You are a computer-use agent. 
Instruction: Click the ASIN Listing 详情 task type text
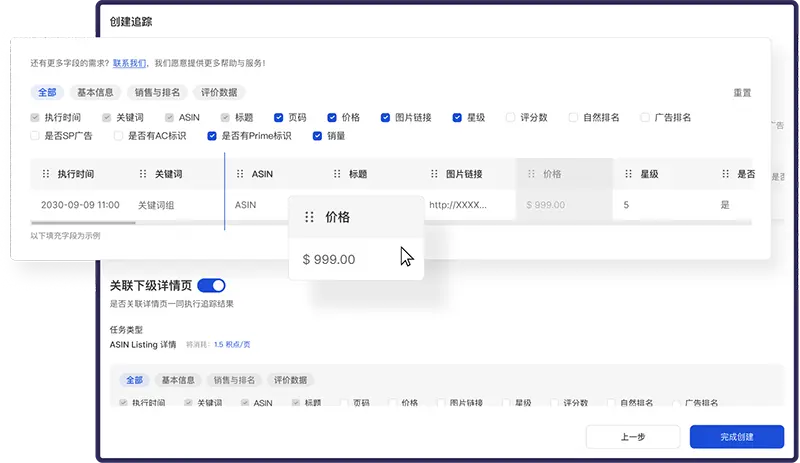click(x=143, y=345)
